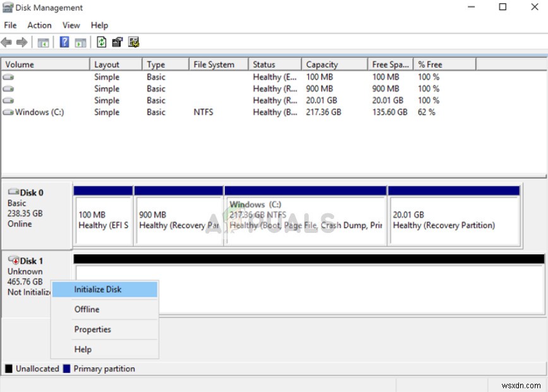Select Offline in the context menu
Viewport: 548px width, 392px height.
pos(105,309)
